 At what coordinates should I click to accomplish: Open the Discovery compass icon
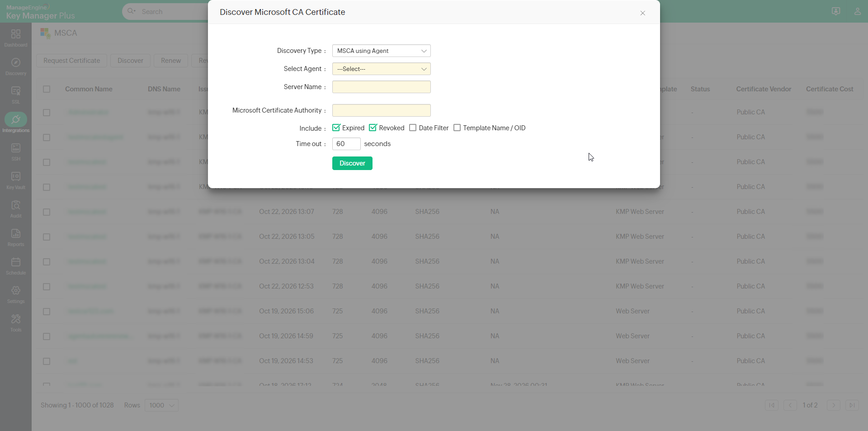coord(16,63)
